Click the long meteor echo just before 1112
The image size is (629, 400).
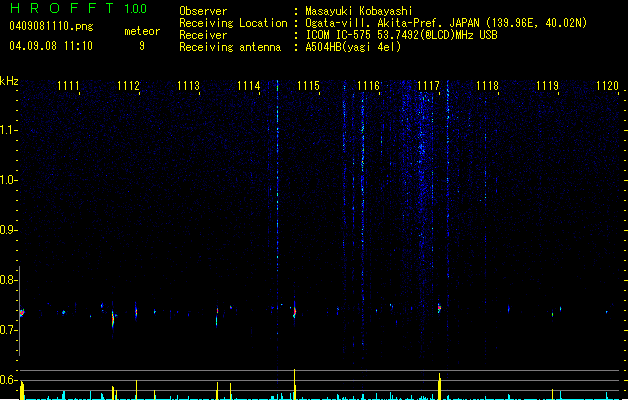pos(113,320)
